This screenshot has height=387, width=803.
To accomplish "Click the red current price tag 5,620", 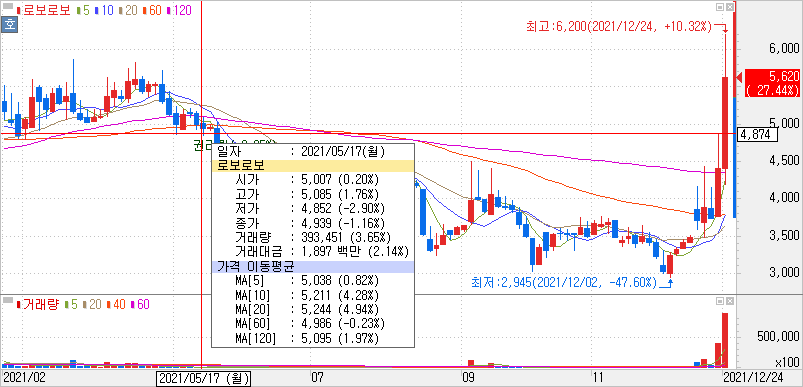I will pos(772,83).
